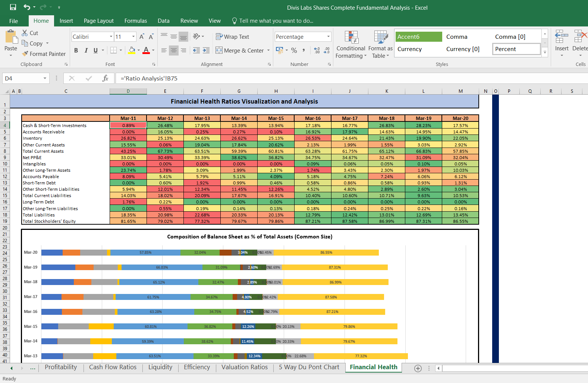Click the Percent Style % icon
Image resolution: width=588 pixels, height=383 pixels.
coord(294,50)
